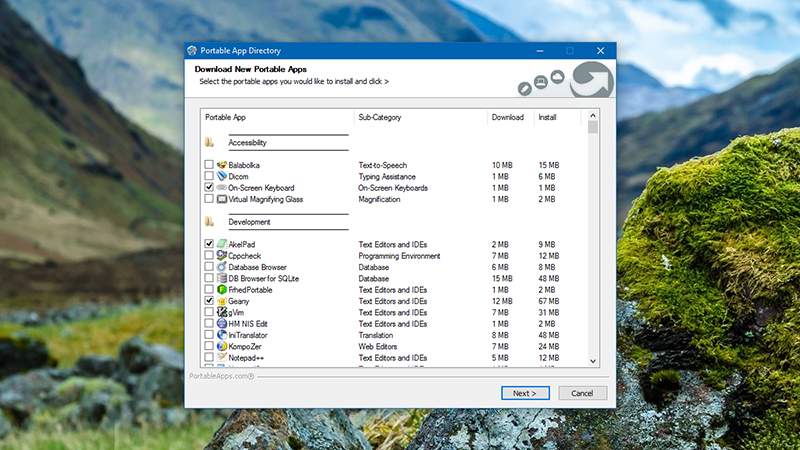This screenshot has width=800, height=450.
Task: Click the AkelPad app icon
Action: (x=221, y=244)
